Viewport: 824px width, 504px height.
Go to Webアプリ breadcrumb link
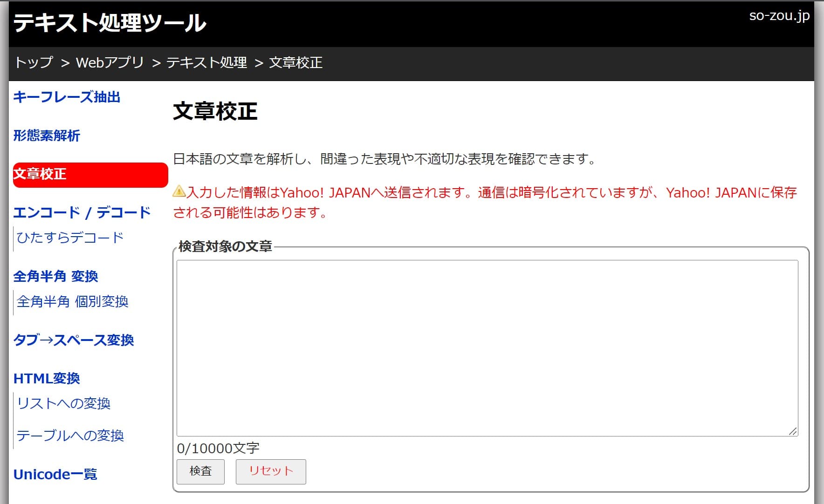tap(110, 62)
